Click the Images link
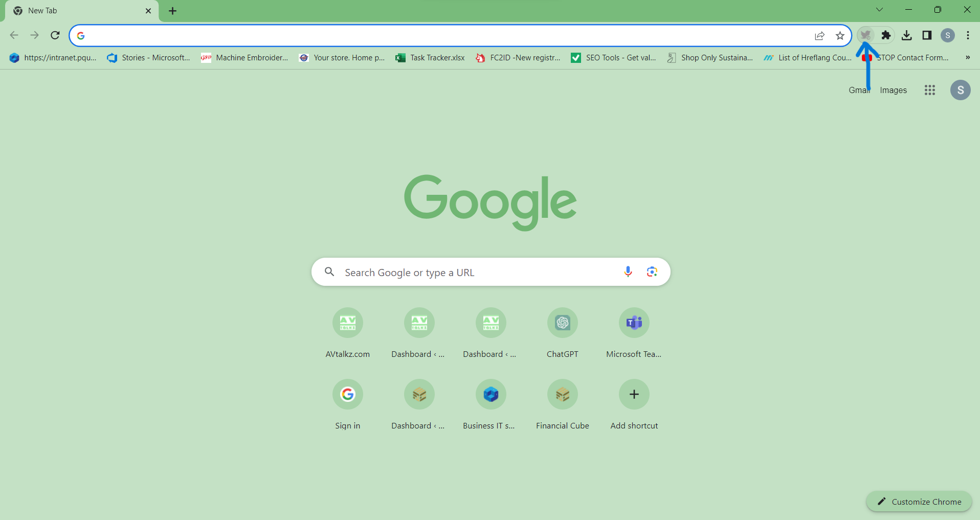980x520 pixels. tap(893, 90)
